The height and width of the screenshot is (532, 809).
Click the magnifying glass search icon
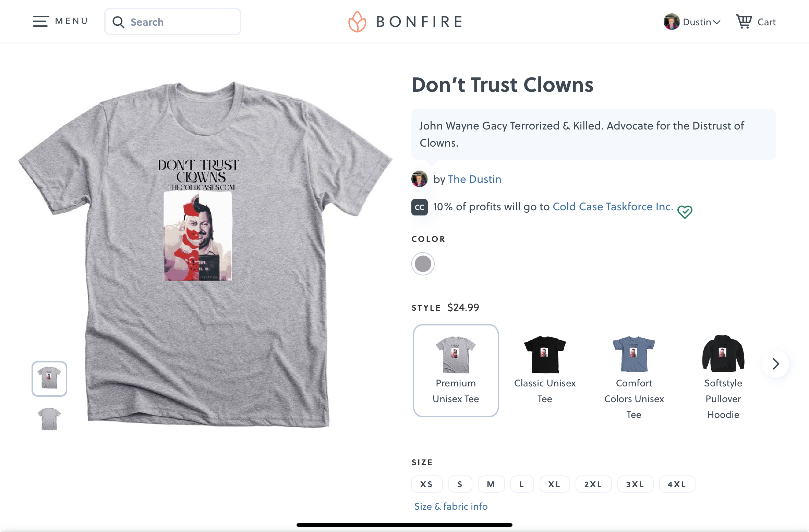pos(119,22)
